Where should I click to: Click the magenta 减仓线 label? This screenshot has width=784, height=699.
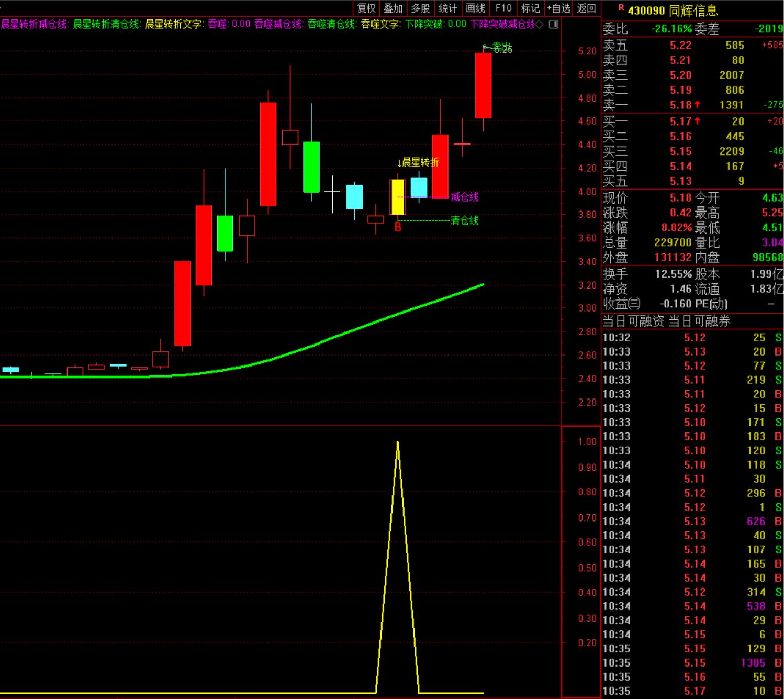click(x=465, y=197)
